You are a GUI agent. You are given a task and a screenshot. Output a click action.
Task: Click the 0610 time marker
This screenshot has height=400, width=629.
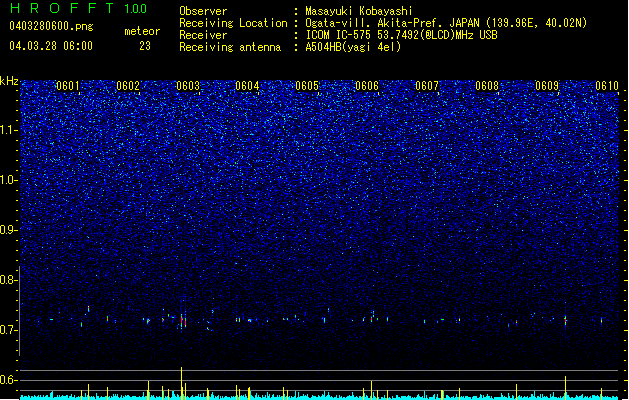(x=607, y=86)
